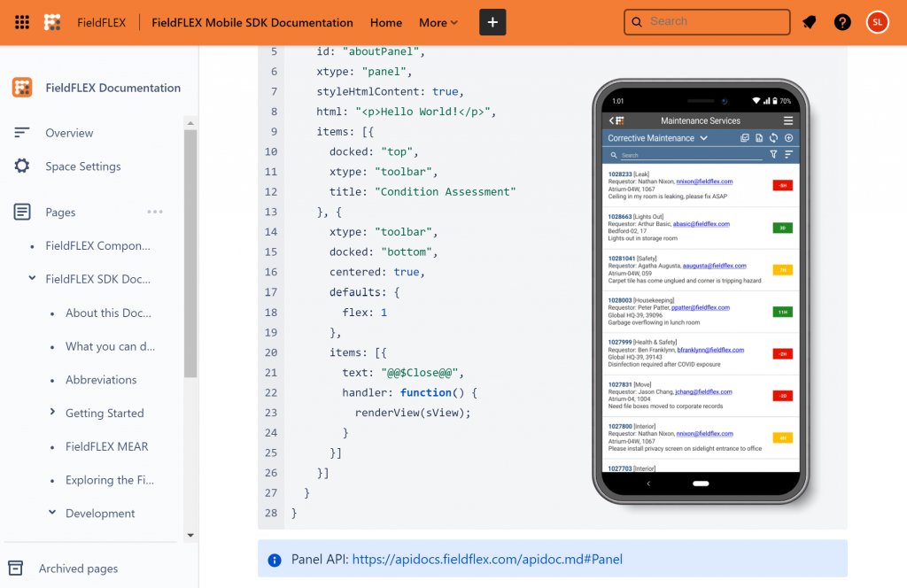
Task: Tap the circled plus icon to add a work order
Action: pos(787,138)
